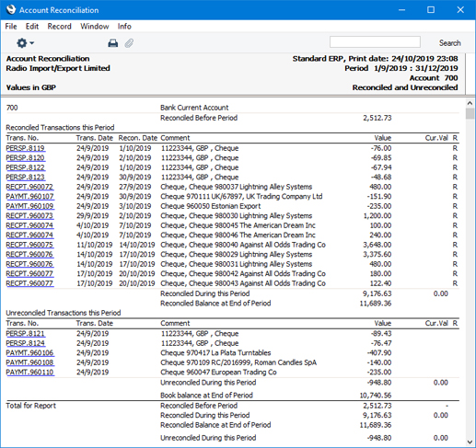The height and width of the screenshot is (448, 476).
Task: Open unreconciled transaction PAYMT.960110
Action: pos(29,373)
